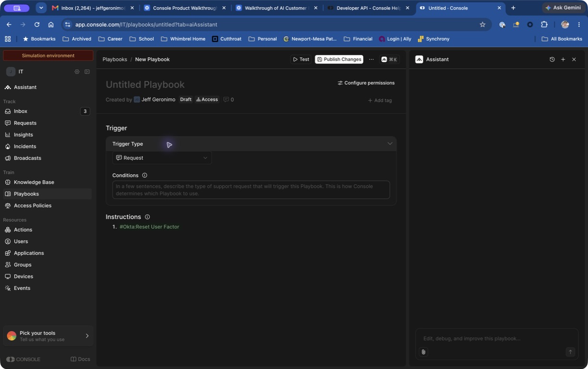588x369 pixels.
Task: Open the Archived bookmarks folder
Action: coord(77,39)
